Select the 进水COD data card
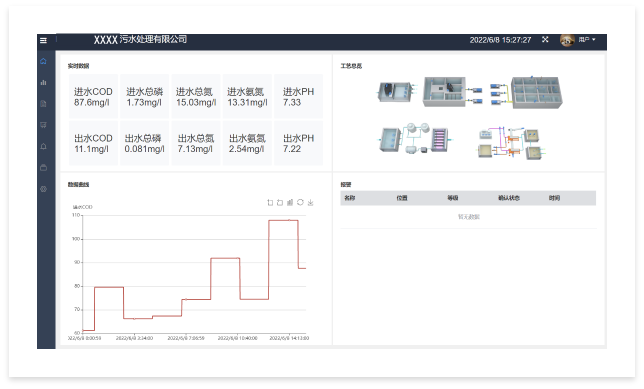The width and height of the screenshot is (644, 389). click(93, 97)
